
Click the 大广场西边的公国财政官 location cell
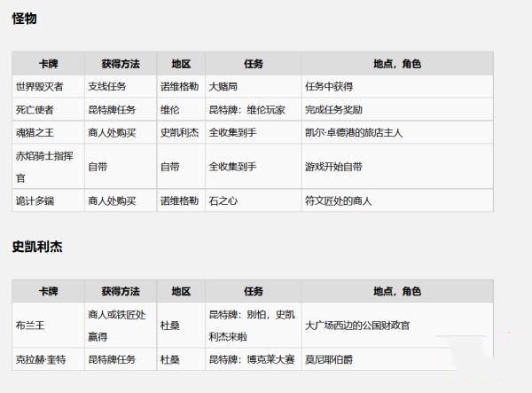point(357,326)
